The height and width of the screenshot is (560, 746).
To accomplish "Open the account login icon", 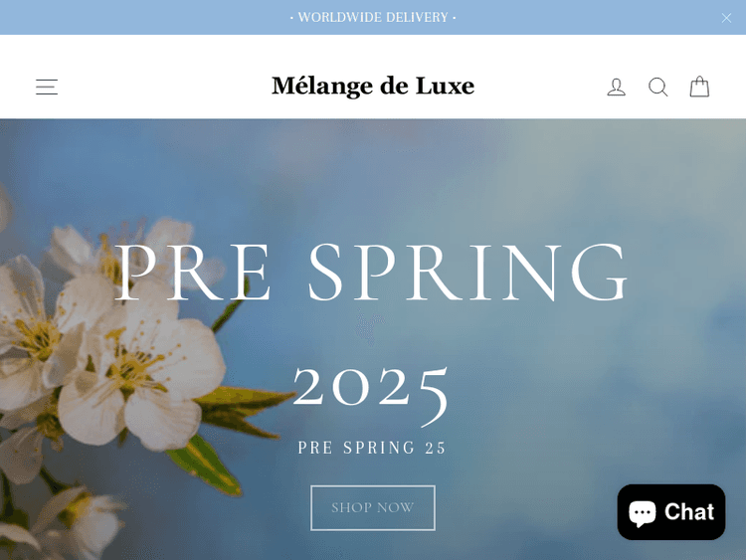I will pyautogui.click(x=616, y=88).
